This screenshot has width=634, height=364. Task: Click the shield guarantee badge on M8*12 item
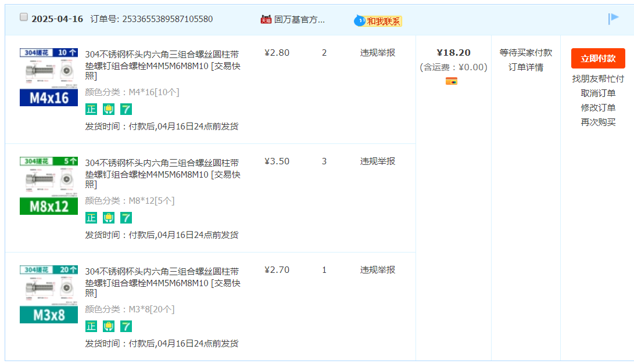pyautogui.click(x=109, y=218)
